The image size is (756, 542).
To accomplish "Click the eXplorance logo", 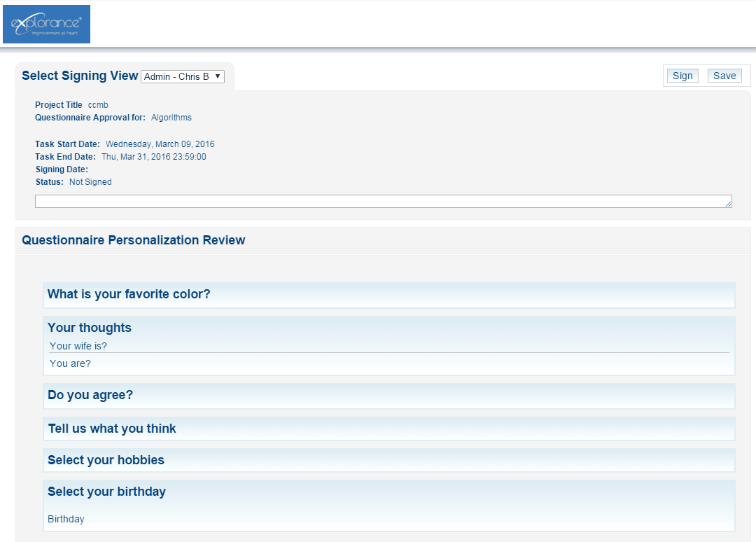I will [46, 24].
